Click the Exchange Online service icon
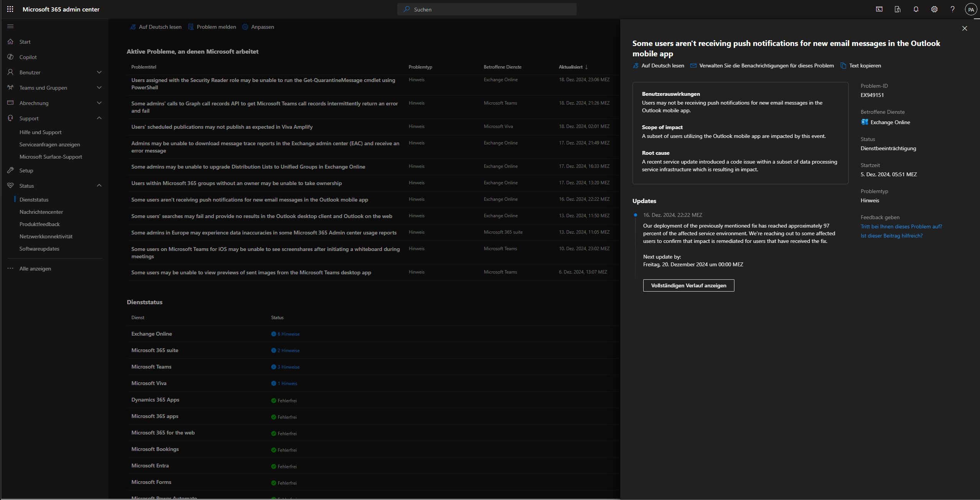This screenshot has height=500, width=980. (865, 122)
